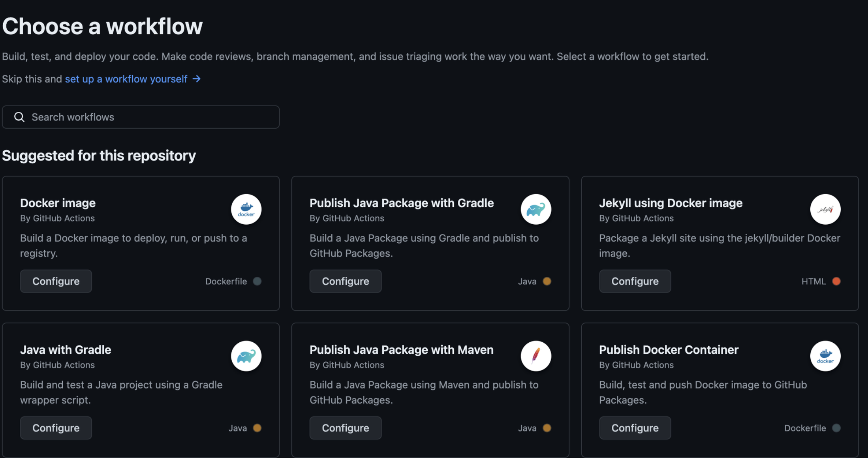Screen dimensions: 868x458
Task: Click the red HTML language color dot
Action: pos(836,281)
